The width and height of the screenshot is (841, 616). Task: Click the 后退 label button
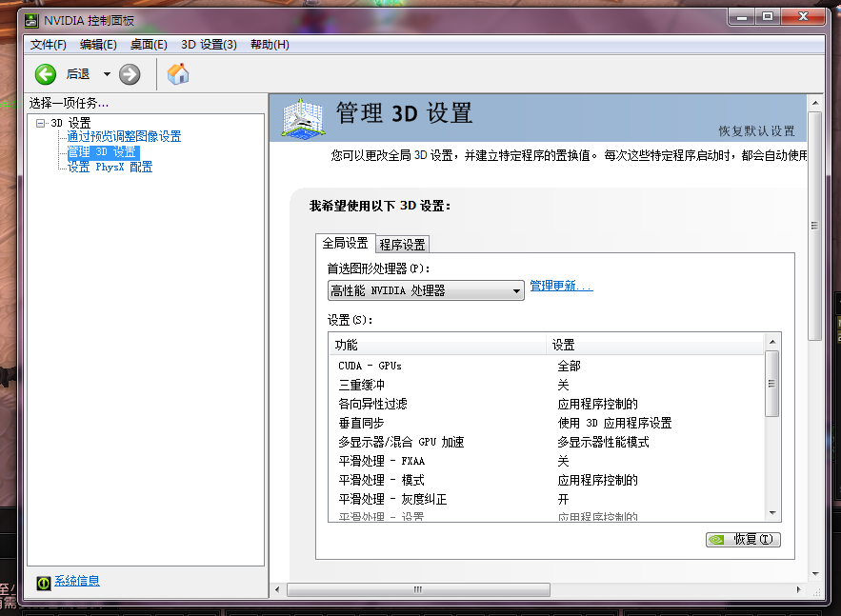[x=78, y=74]
